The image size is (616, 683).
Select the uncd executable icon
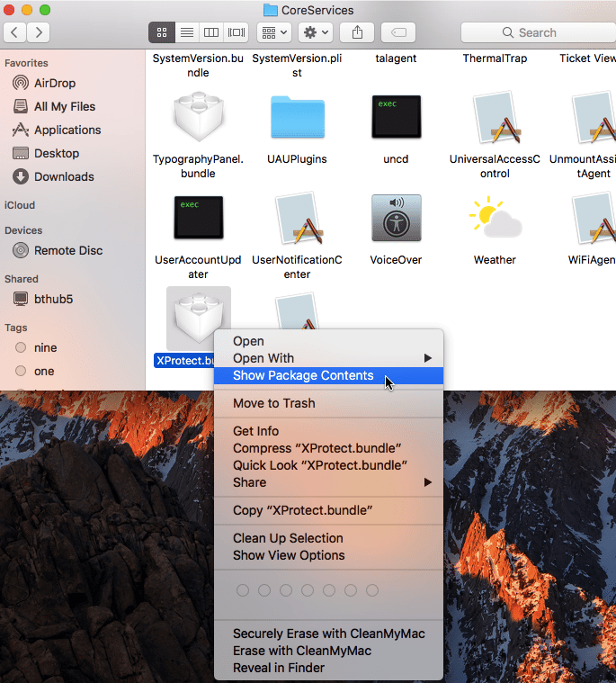coord(397,117)
